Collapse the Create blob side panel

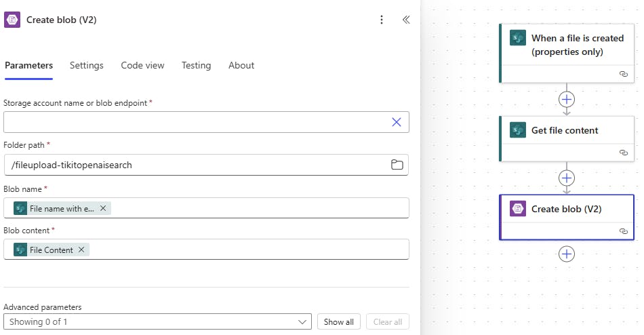[406, 20]
